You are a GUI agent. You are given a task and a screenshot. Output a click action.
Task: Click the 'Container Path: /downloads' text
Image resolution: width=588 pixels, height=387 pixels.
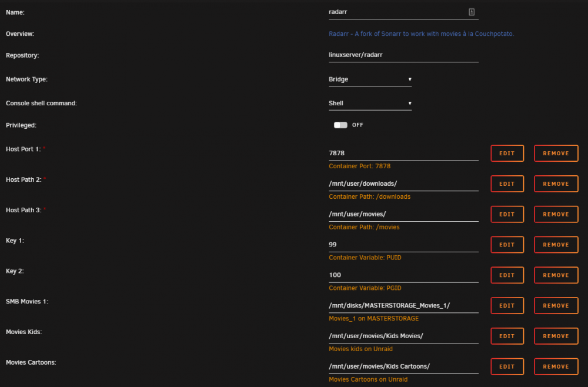pyautogui.click(x=369, y=196)
